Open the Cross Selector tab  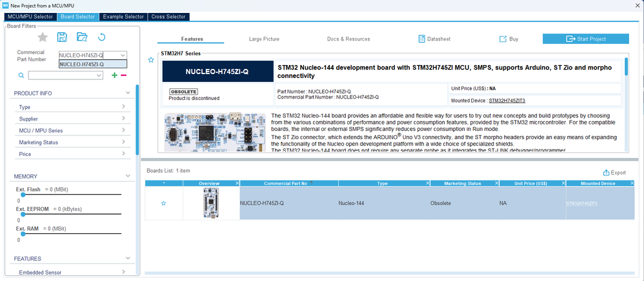[x=168, y=16]
